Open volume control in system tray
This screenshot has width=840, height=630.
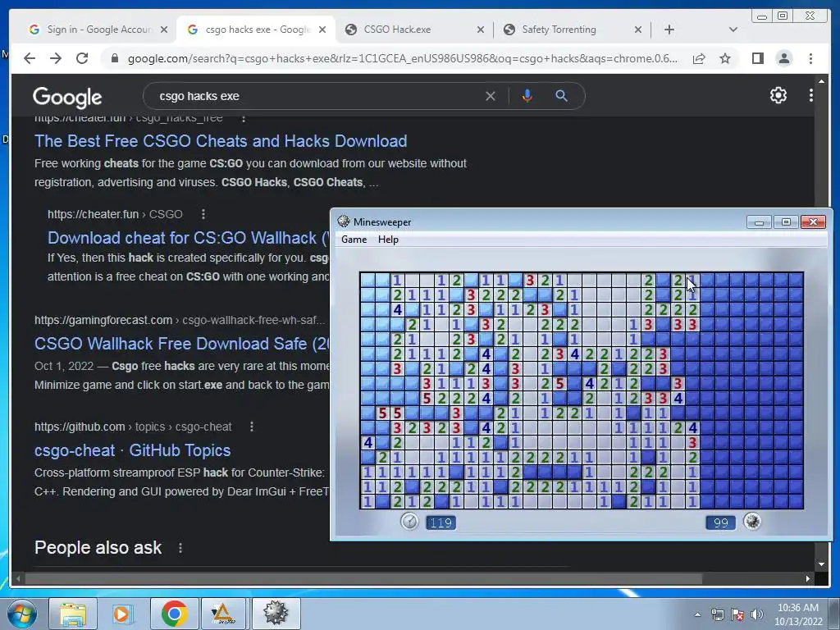(x=757, y=614)
